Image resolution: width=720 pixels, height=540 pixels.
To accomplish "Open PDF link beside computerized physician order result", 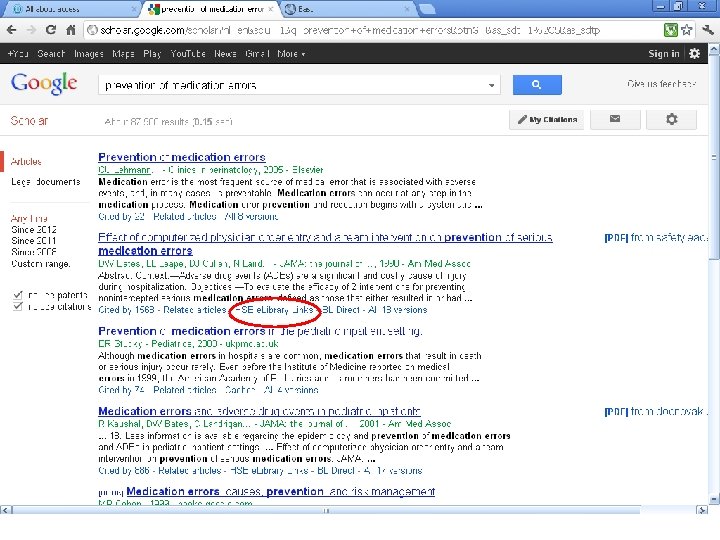I will pos(656,237).
